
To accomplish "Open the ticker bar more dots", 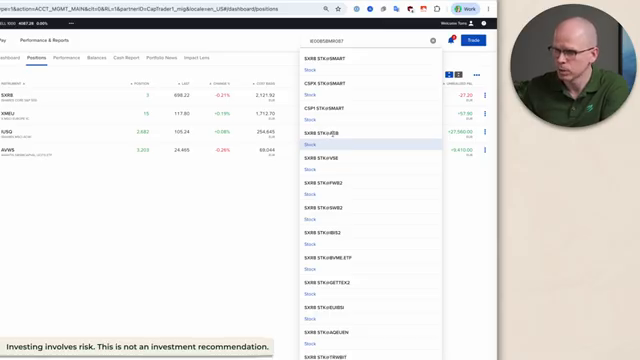I will click(x=71, y=24).
